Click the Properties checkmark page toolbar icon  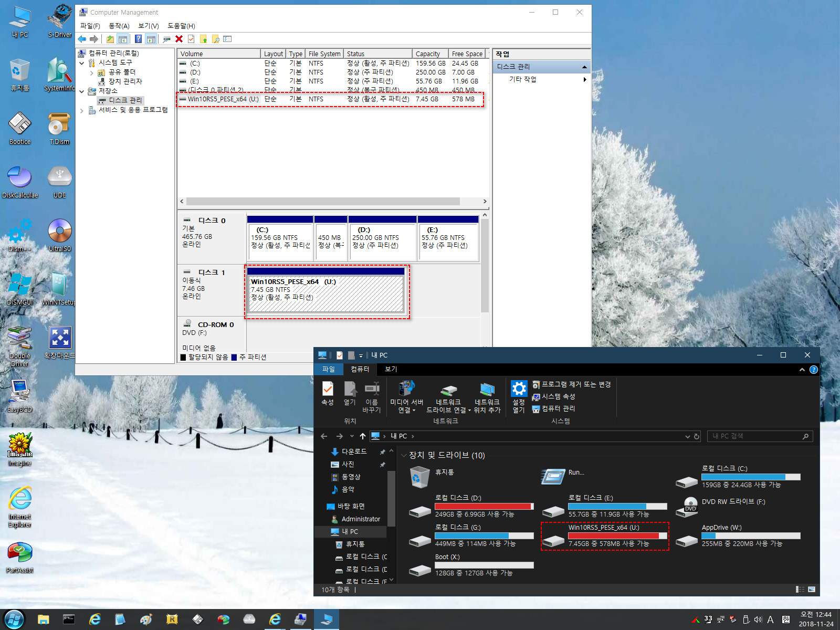[191, 39]
